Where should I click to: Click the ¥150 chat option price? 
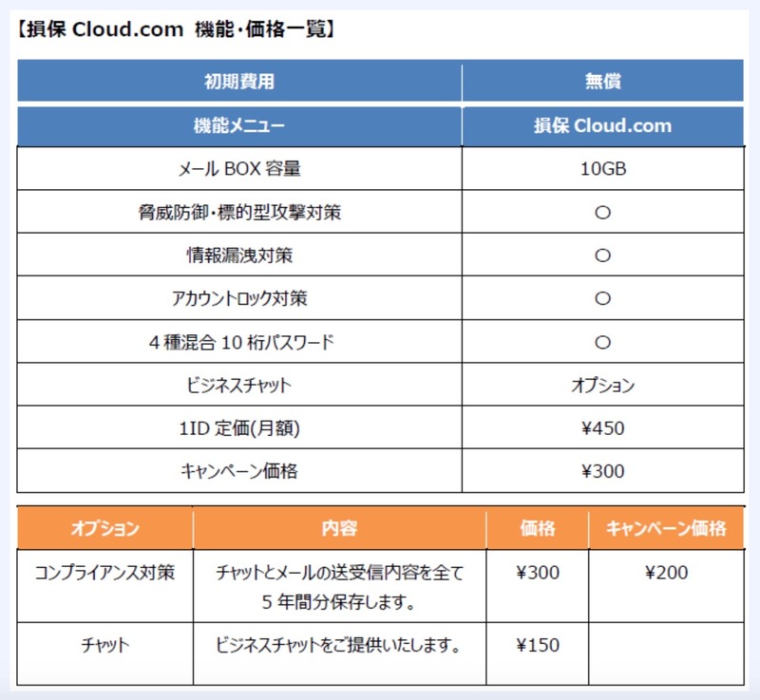pos(538,646)
